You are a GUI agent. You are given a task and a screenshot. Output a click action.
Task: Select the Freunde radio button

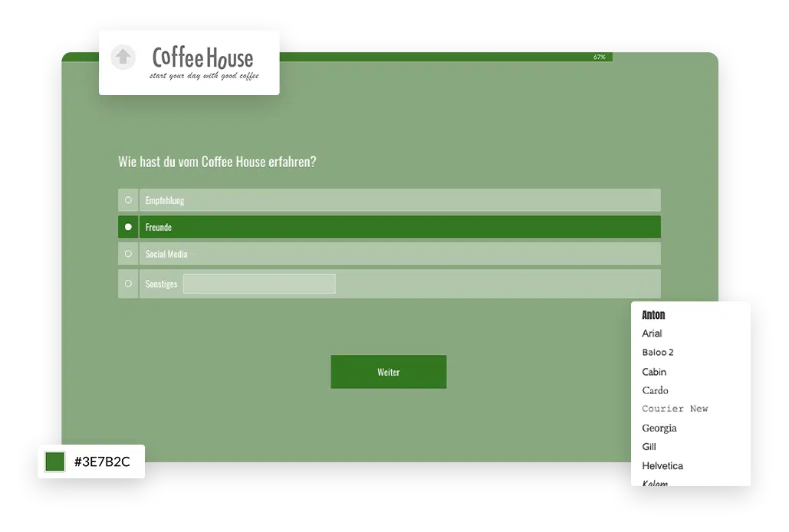128,227
